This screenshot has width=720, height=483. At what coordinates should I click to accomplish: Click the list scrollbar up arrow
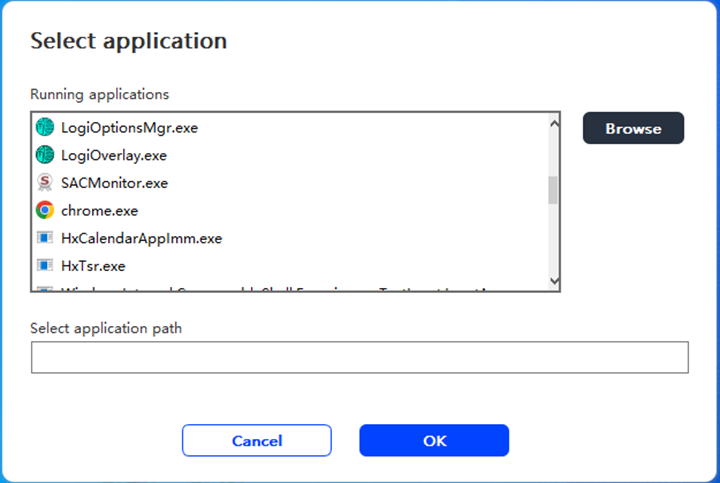553,122
